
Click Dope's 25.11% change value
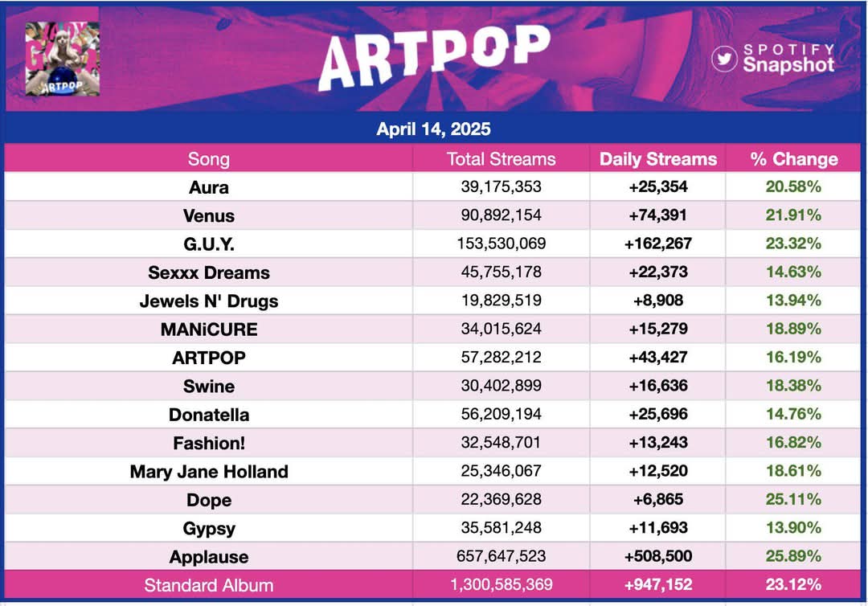(794, 499)
